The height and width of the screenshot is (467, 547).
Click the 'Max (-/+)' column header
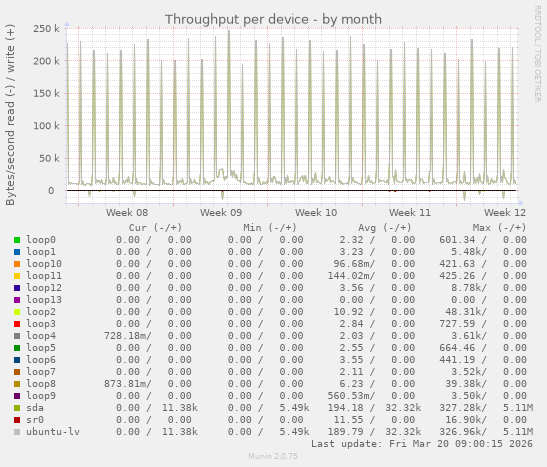[x=499, y=228]
